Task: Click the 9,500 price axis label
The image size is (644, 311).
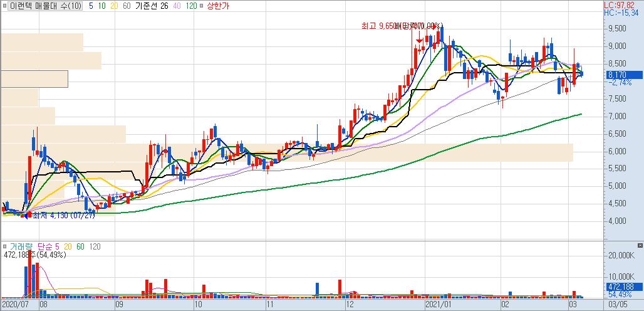Action: click(x=617, y=28)
